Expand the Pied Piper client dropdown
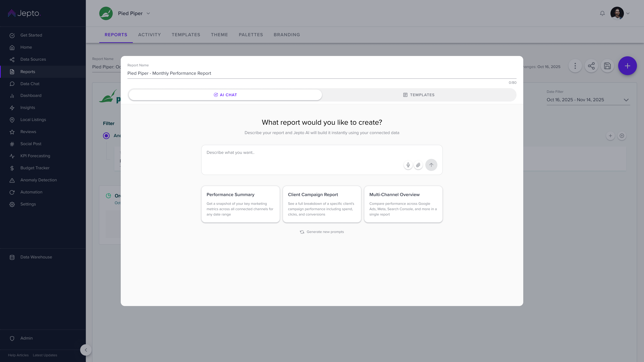 point(148,13)
